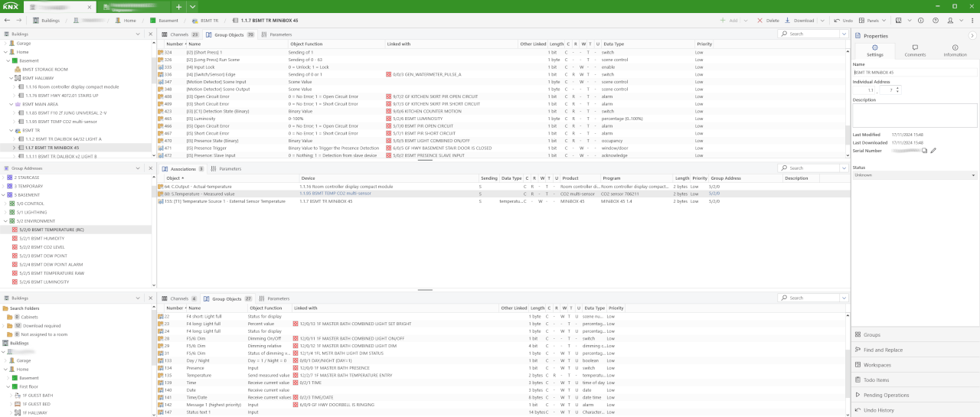Viewport: 980px width, 417px height.
Task: Collapse the Properties panel with chevron
Action: click(972, 35)
